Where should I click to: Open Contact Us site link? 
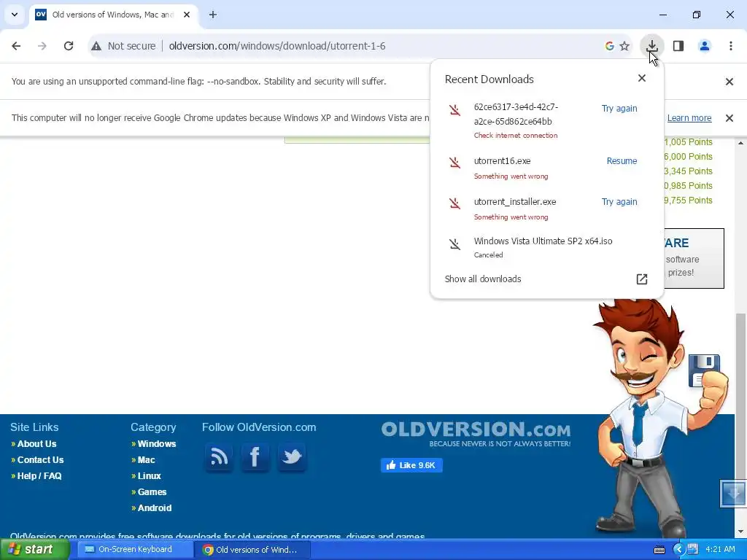point(41,460)
